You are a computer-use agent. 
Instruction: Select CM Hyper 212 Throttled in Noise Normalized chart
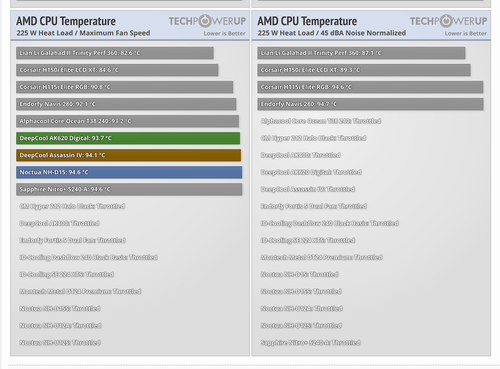[313, 138]
